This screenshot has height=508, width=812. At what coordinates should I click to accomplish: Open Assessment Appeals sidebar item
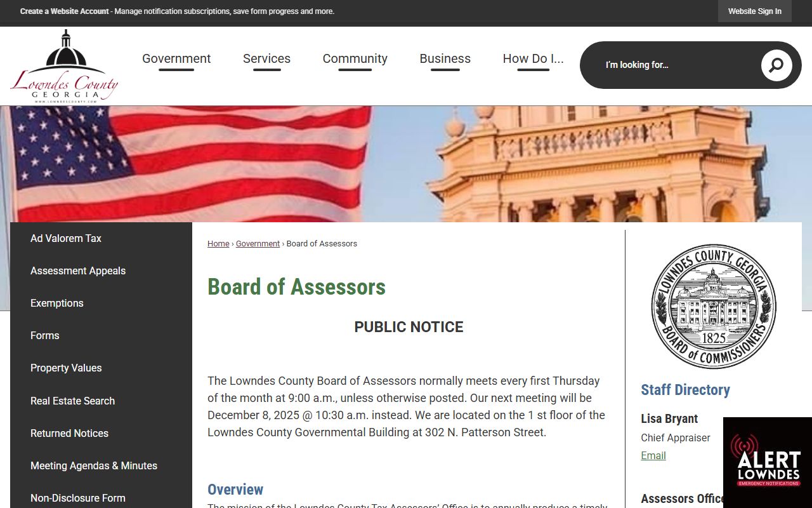101,271
